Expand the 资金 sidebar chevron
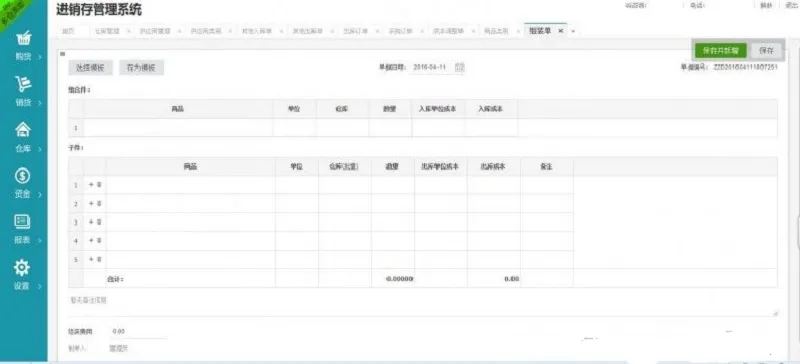This screenshot has width=800, height=364. coord(39,195)
